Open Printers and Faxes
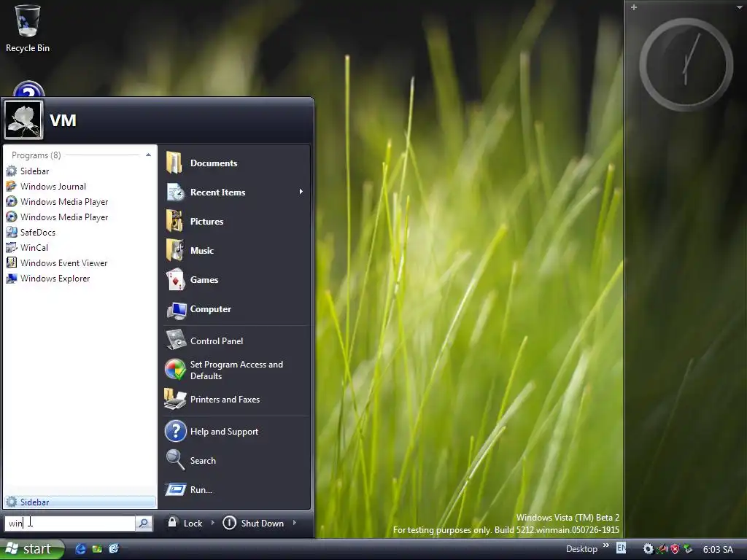The width and height of the screenshot is (747, 560). pos(236,400)
